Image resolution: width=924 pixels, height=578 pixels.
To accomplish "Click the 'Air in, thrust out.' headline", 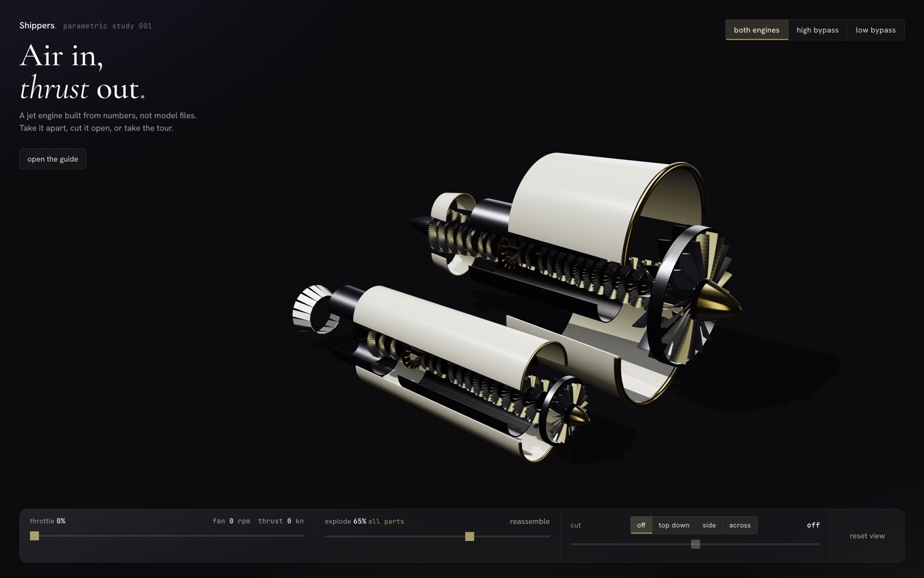I will click(x=82, y=72).
